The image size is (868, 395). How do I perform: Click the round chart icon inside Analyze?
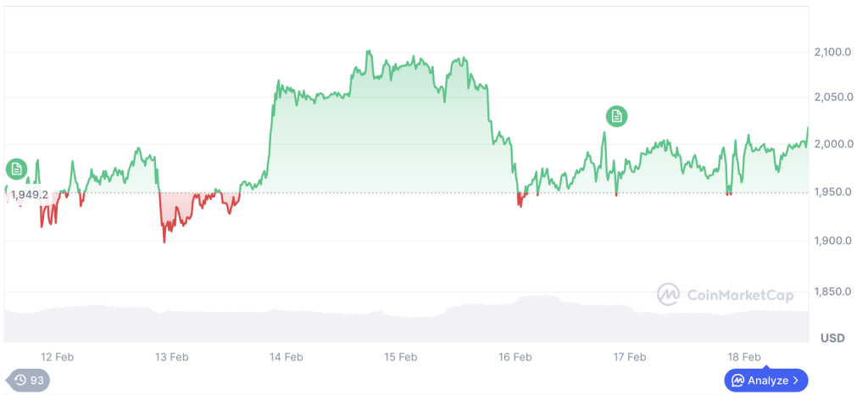click(x=738, y=381)
